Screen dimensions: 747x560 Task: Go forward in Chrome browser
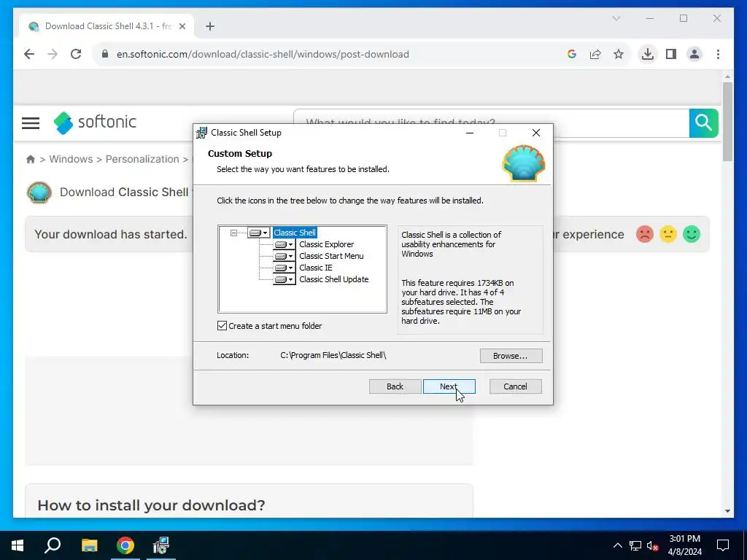tap(53, 54)
